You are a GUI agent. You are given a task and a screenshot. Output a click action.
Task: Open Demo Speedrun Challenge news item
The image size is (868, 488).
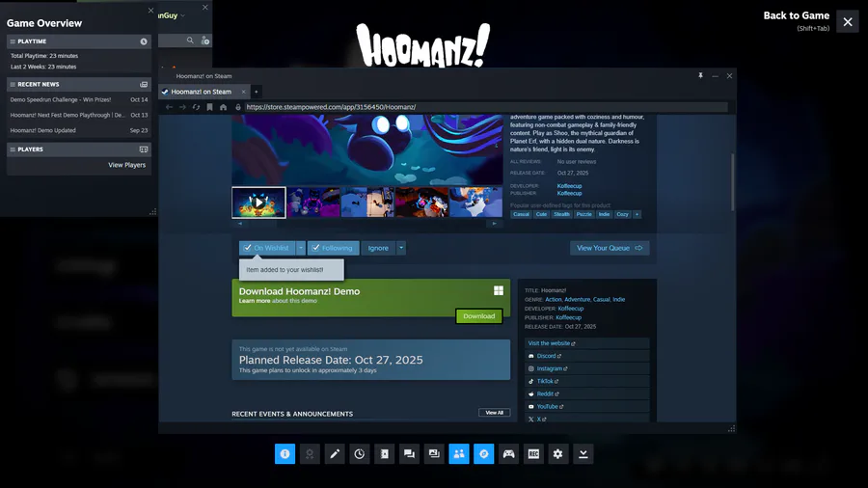tap(79, 99)
